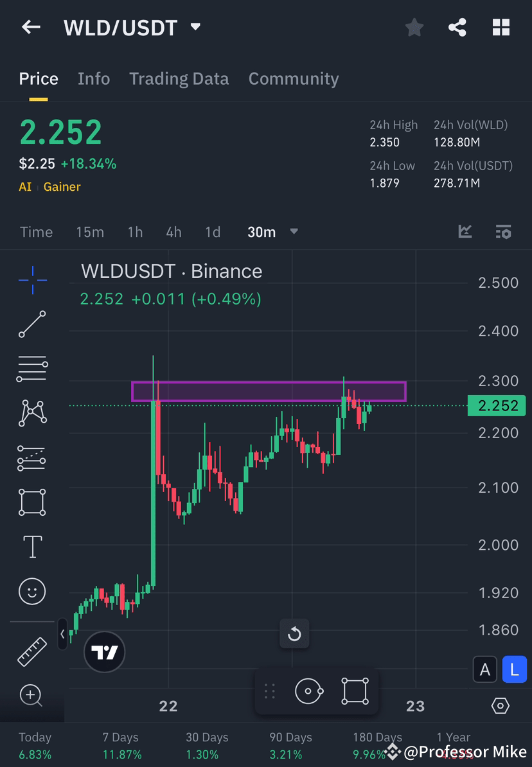The width and height of the screenshot is (532, 767).
Task: Share the WLD/USDT chart
Action: click(x=457, y=27)
